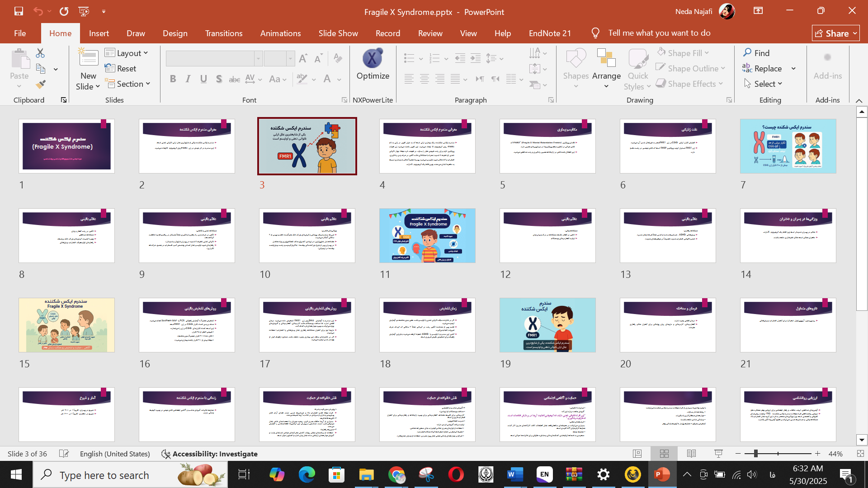Switch to Reading View icon
The height and width of the screenshot is (488, 868).
[691, 454]
